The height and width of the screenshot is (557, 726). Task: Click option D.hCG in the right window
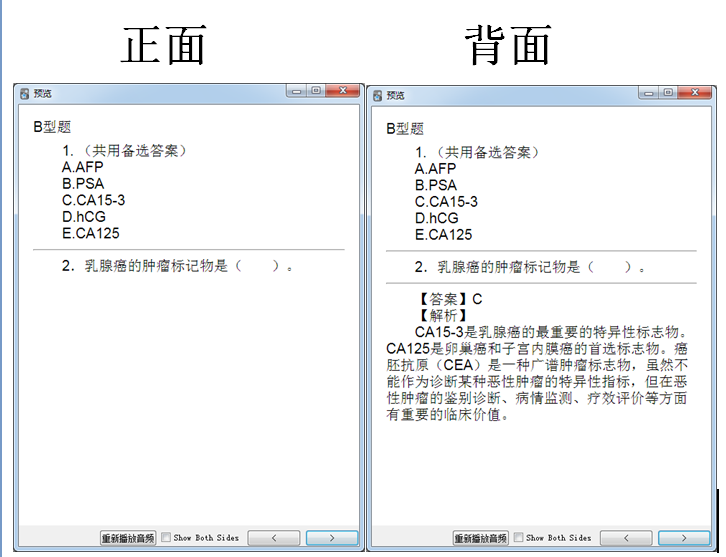[437, 218]
